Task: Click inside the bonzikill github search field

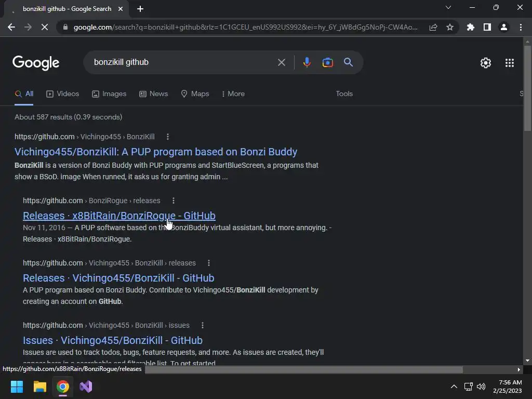Action: pyautogui.click(x=183, y=62)
